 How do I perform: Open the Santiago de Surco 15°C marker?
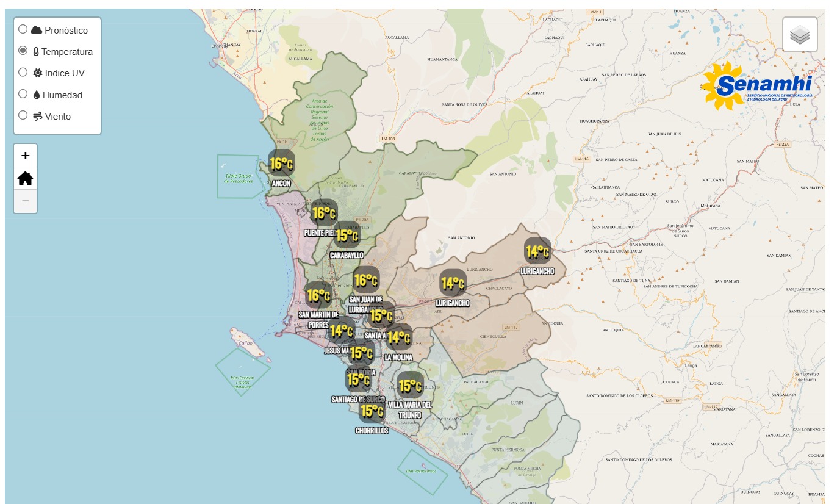point(358,380)
